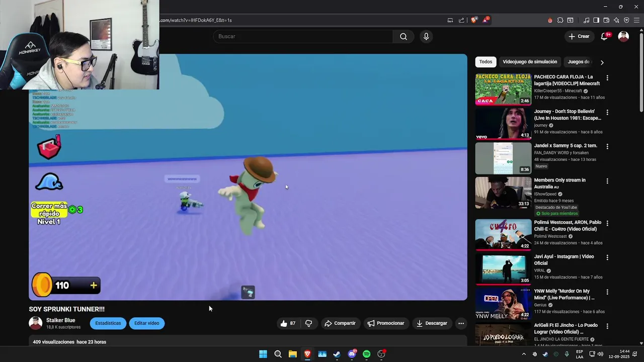Click the Brave VPN shield icon
Image resolution: width=644 pixels, height=362 pixels.
626,20
